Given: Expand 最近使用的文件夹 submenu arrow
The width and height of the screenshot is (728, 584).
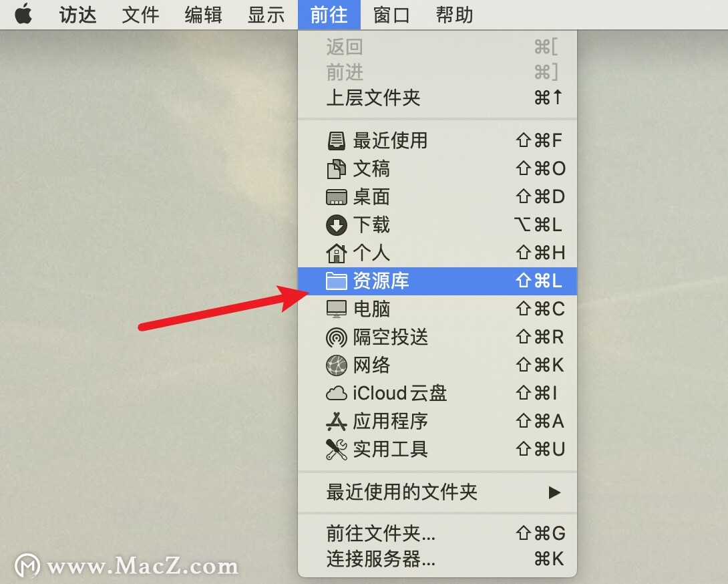Looking at the screenshot, I should (x=554, y=492).
